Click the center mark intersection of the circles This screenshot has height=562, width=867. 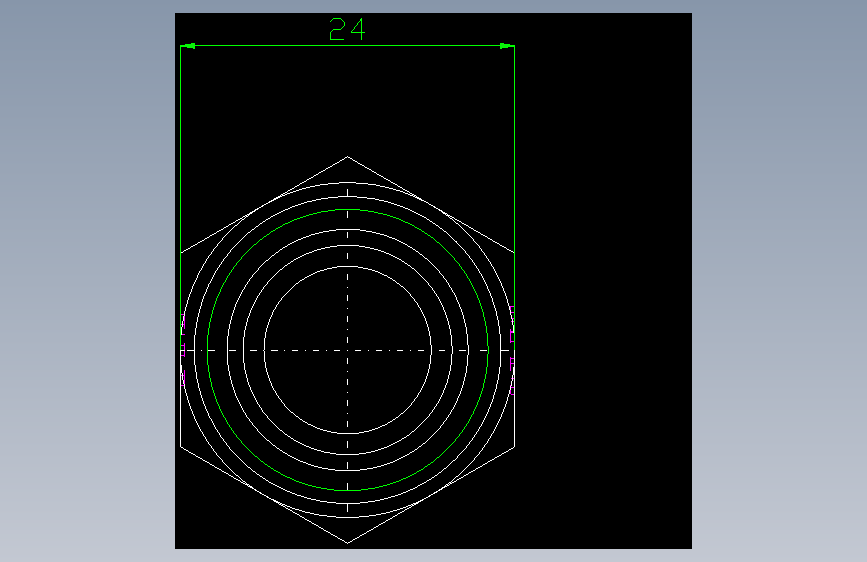click(348, 350)
